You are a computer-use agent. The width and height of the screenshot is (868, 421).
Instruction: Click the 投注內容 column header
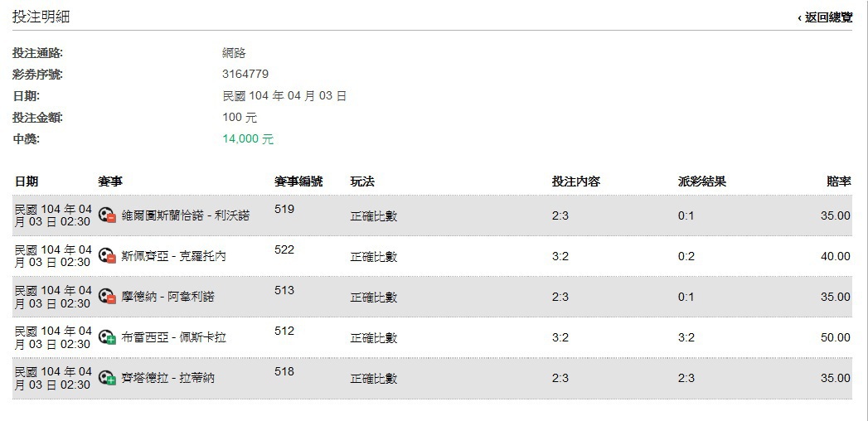point(575,181)
